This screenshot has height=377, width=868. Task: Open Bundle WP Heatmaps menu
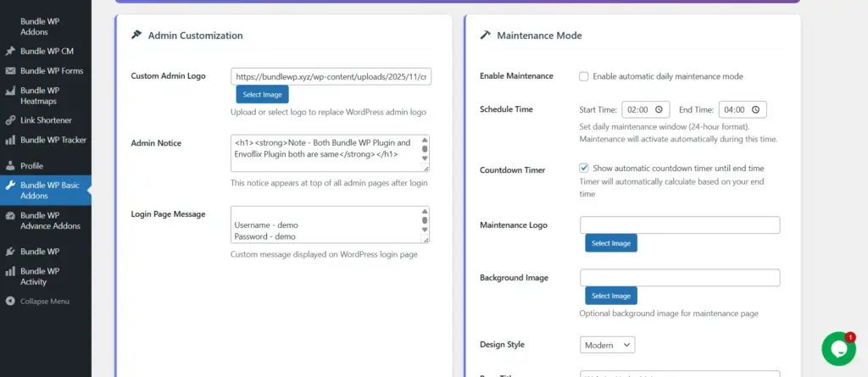click(46, 96)
